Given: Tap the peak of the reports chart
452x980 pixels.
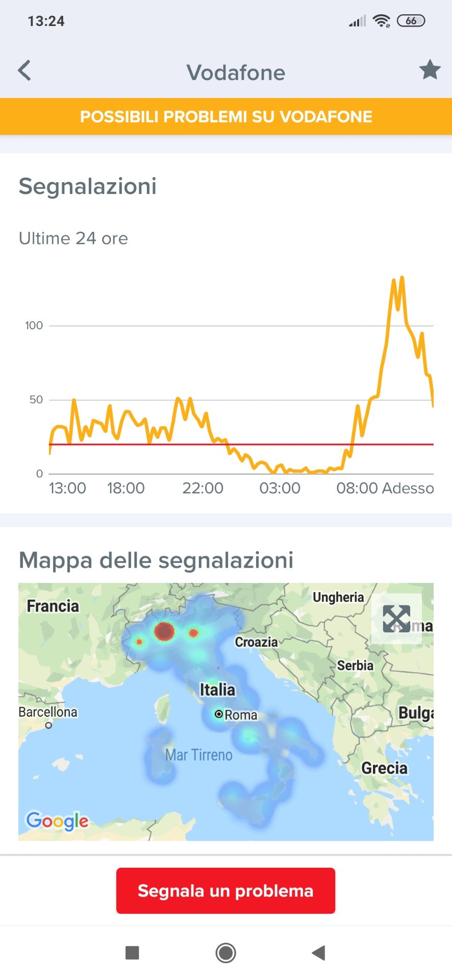Looking at the screenshot, I should [x=402, y=278].
